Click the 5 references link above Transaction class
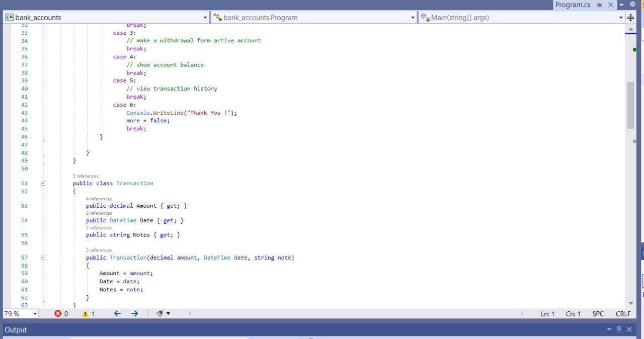644x339 pixels. pyautogui.click(x=85, y=176)
